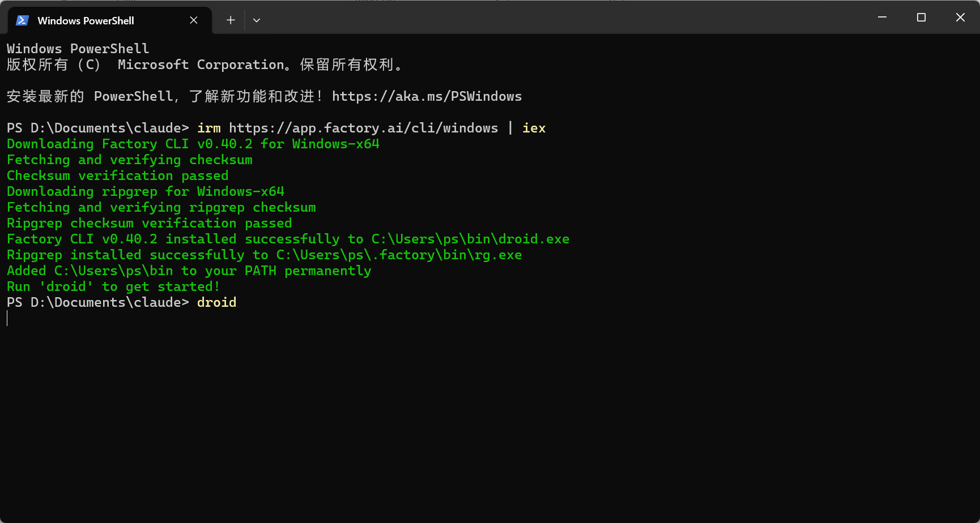The height and width of the screenshot is (523, 980).
Task: Click the C:\Users\ps\bin\droid.exe path
Action: 471,239
